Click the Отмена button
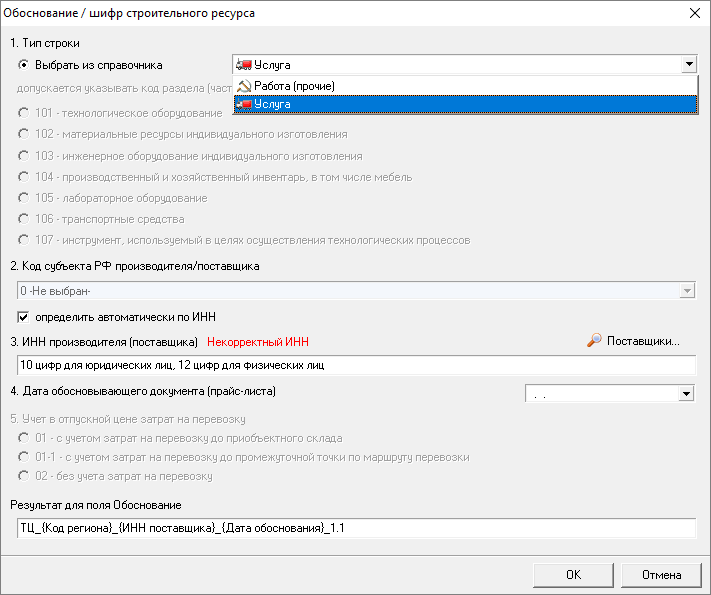This screenshot has height=595, width=711. (x=661, y=575)
